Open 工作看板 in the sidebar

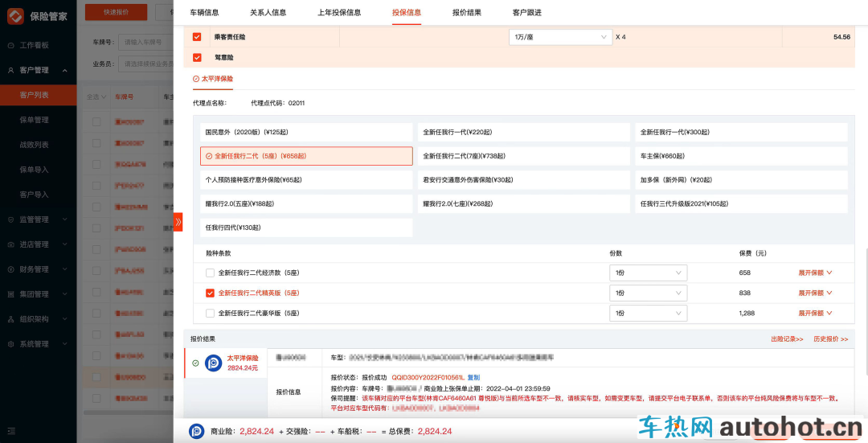[x=35, y=45]
